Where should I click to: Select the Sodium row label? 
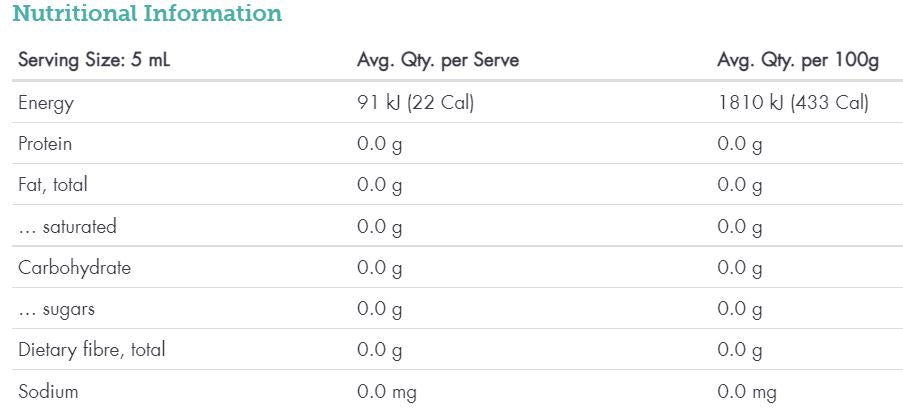click(x=47, y=391)
